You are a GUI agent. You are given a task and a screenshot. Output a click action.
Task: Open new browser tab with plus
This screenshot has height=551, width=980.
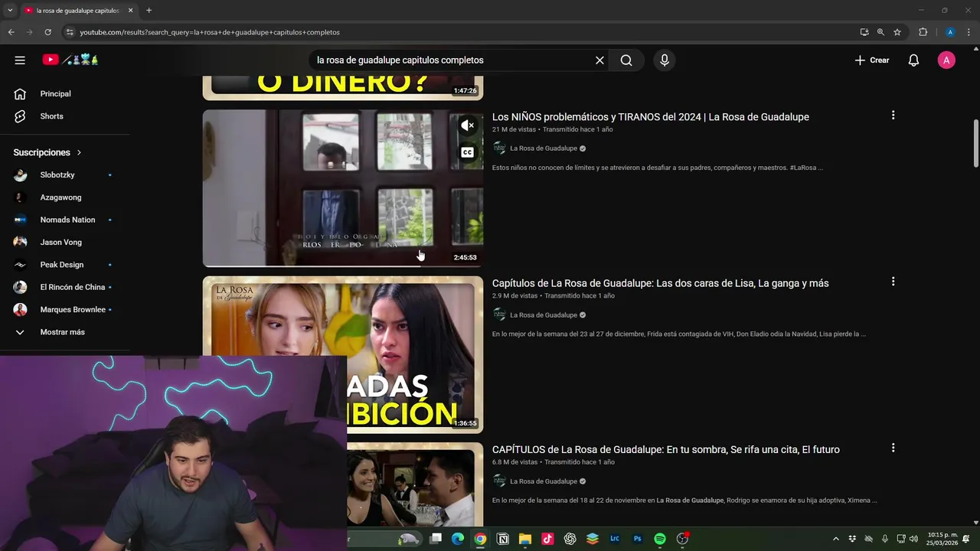click(x=149, y=10)
